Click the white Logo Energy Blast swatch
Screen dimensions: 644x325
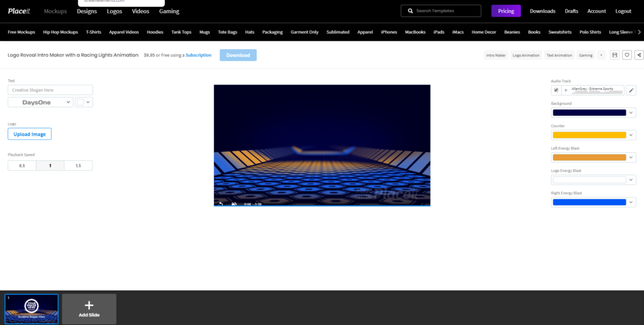coord(589,180)
